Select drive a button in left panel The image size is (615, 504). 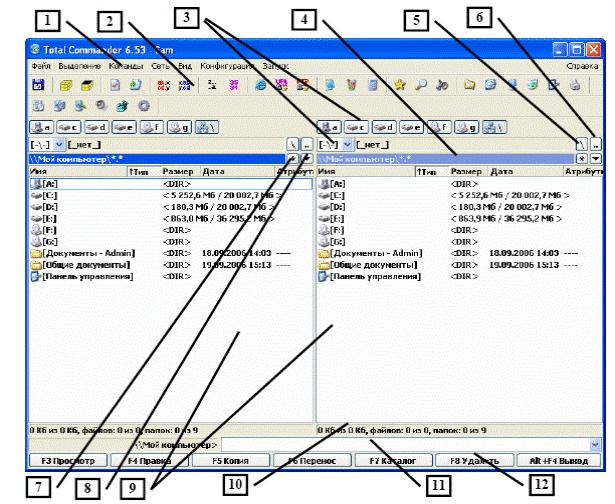pos(41,127)
